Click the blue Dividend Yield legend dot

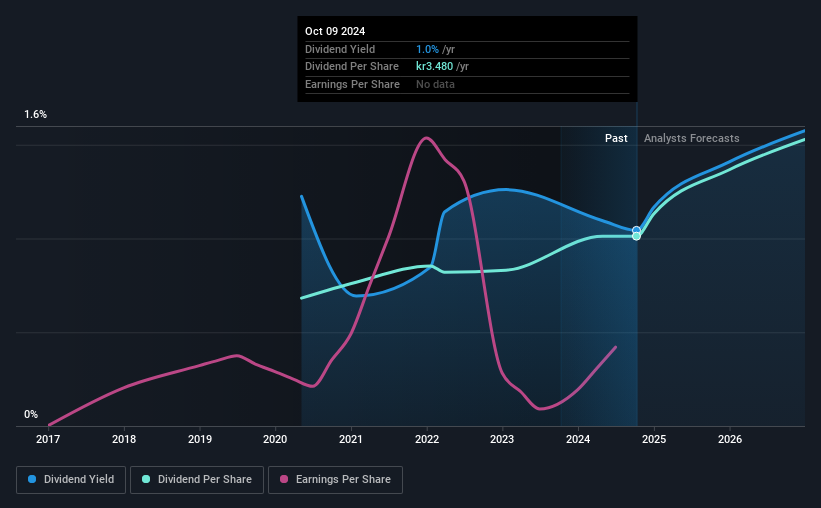pyautogui.click(x=32, y=479)
